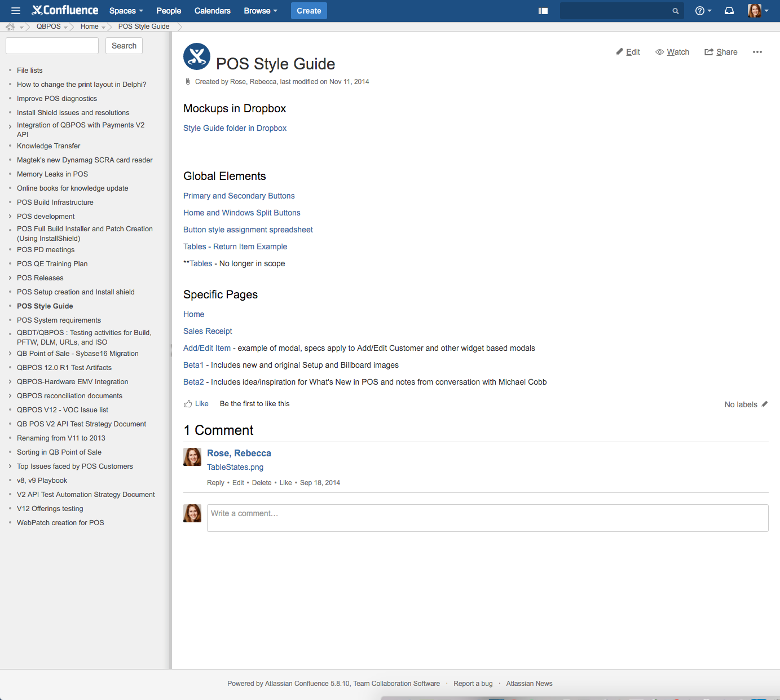Click the home icon in breadcrumb
This screenshot has height=700, width=780.
point(10,27)
